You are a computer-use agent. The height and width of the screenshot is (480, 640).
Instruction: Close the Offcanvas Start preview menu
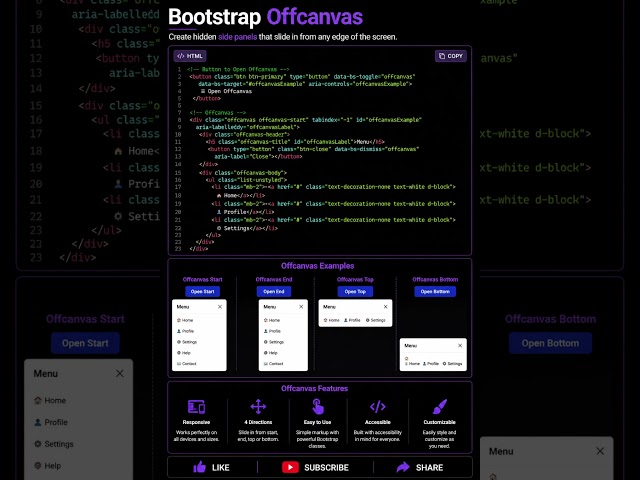pyautogui.click(x=220, y=307)
